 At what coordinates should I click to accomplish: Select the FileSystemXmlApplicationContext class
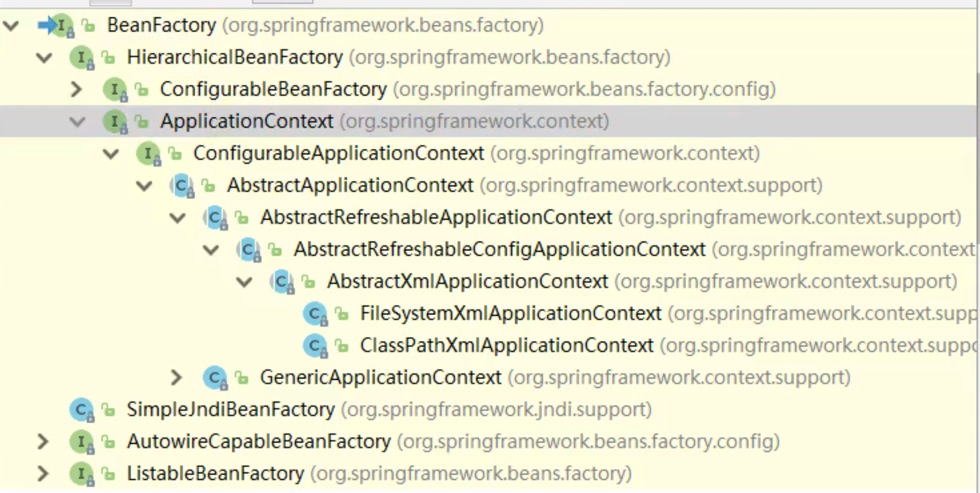(x=488, y=313)
